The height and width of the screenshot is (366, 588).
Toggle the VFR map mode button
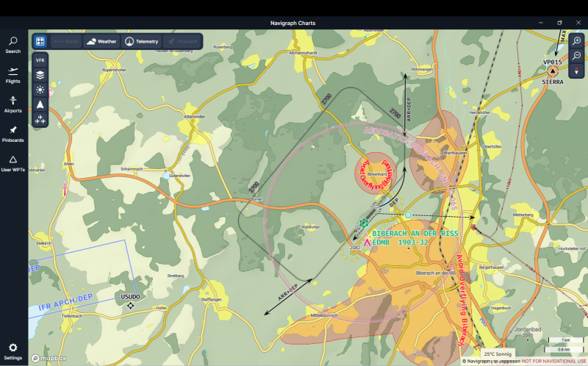pyautogui.click(x=40, y=60)
